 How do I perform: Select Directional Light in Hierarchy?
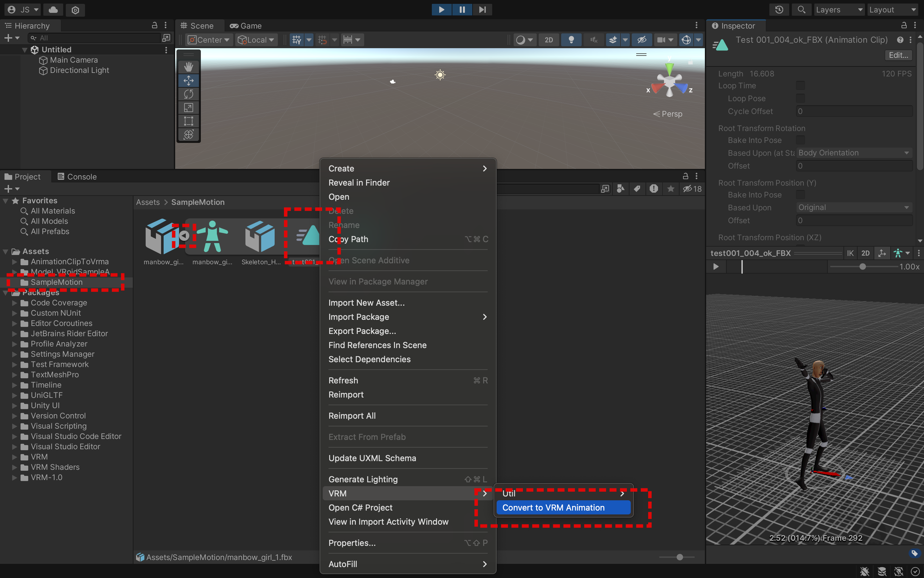tap(80, 70)
